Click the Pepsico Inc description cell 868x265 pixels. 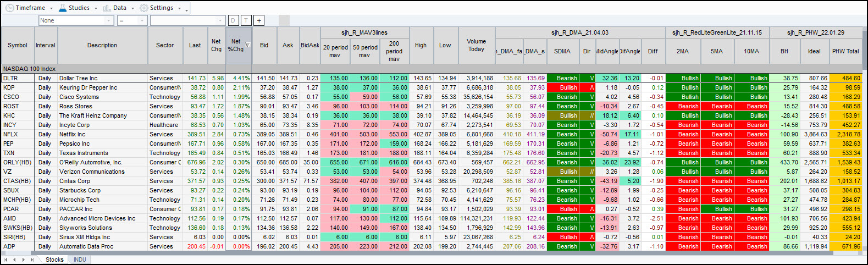[x=102, y=143]
